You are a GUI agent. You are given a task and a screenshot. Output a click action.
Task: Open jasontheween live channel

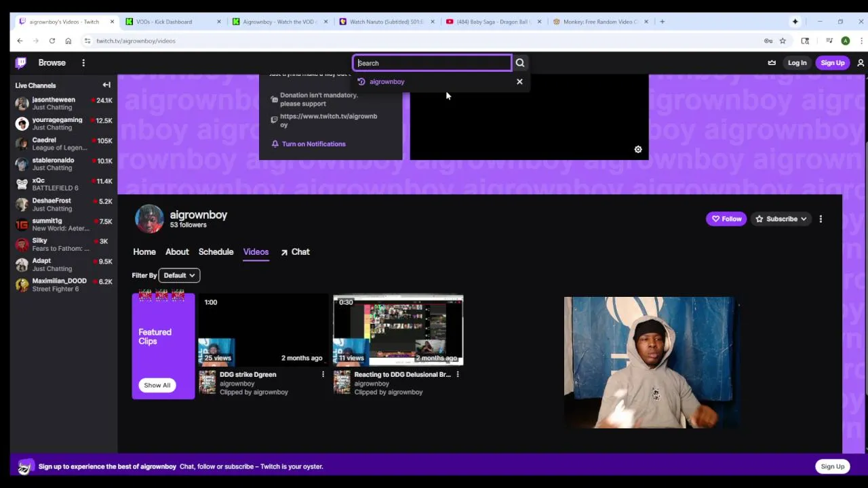click(64, 104)
